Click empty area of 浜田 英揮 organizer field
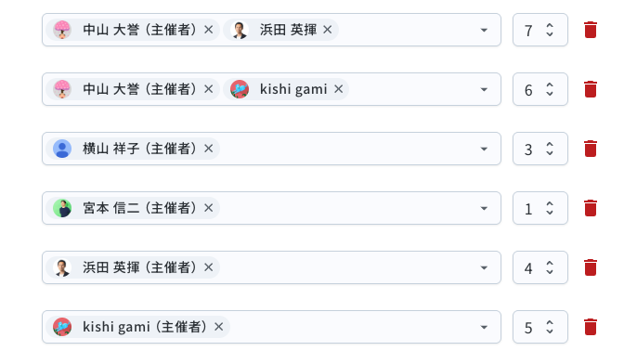This screenshot has height=364, width=637. (x=347, y=267)
